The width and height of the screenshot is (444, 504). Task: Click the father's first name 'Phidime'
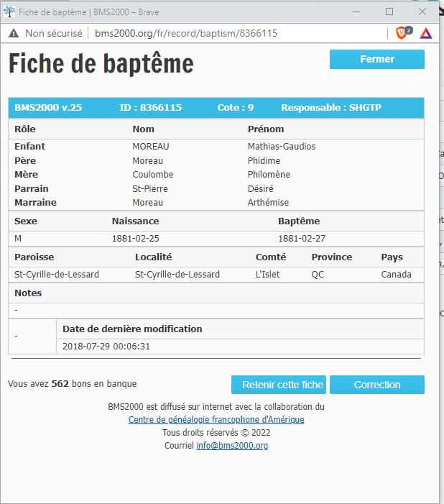(x=264, y=161)
